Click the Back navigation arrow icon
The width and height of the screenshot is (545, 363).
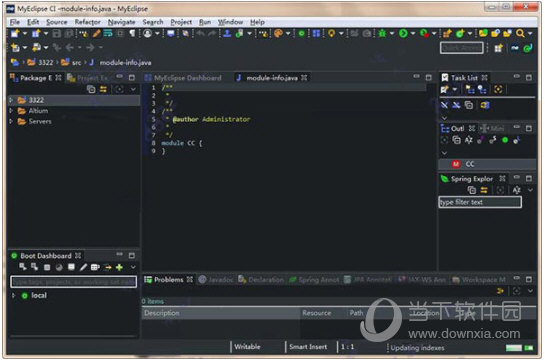(x=70, y=47)
